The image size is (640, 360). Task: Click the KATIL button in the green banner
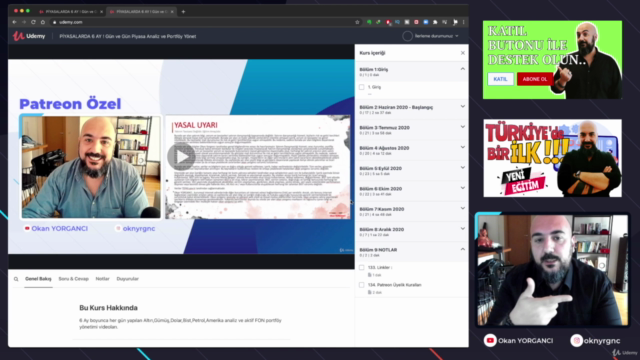point(500,79)
